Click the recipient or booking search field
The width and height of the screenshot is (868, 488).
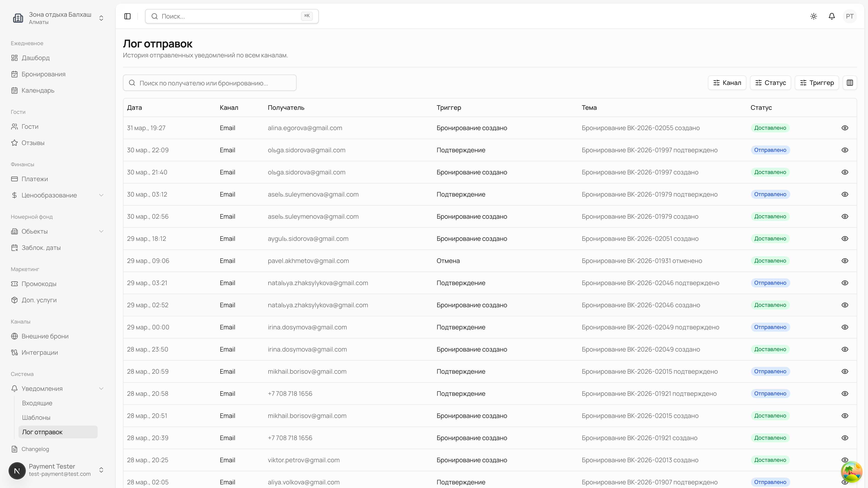pyautogui.click(x=210, y=83)
